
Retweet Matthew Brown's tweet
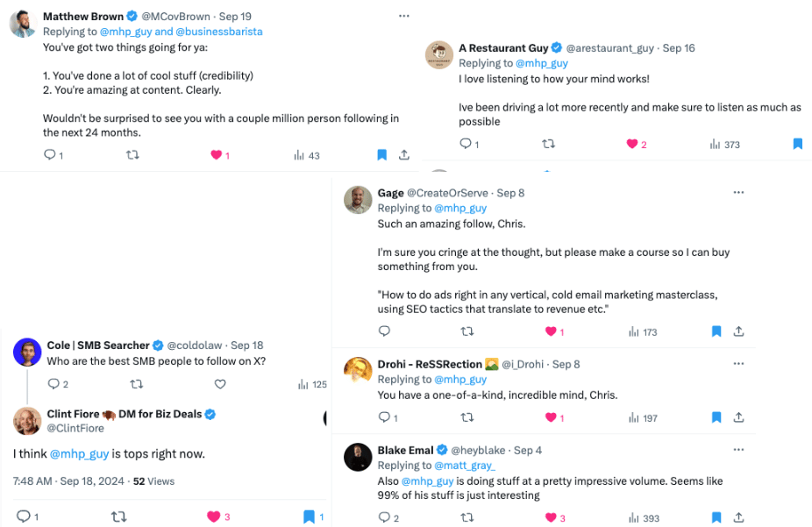click(x=133, y=155)
